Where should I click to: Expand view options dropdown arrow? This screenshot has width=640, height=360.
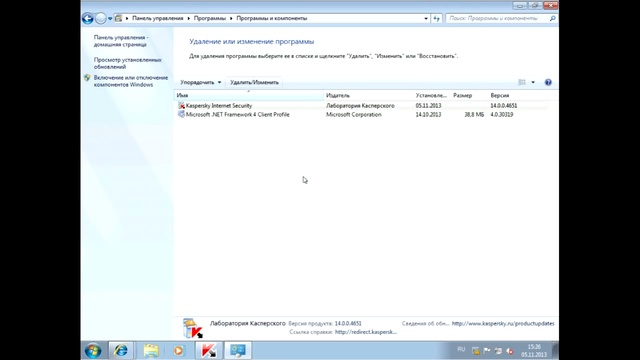point(533,82)
